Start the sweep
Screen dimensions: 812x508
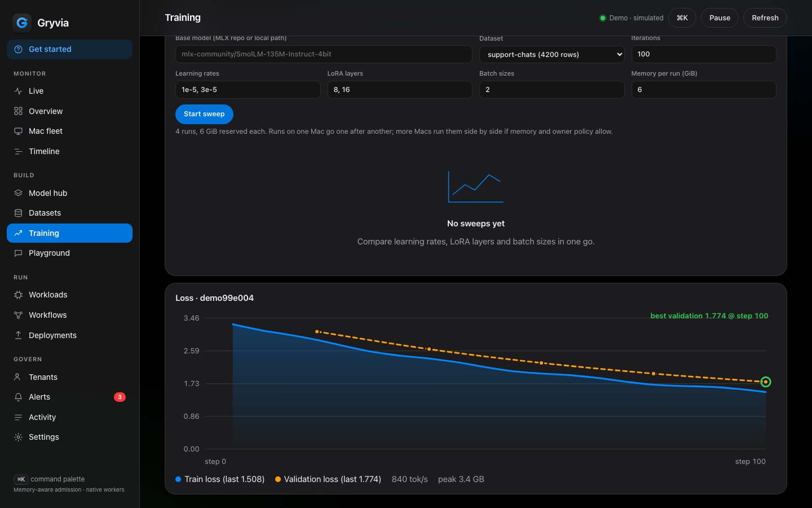coord(204,114)
